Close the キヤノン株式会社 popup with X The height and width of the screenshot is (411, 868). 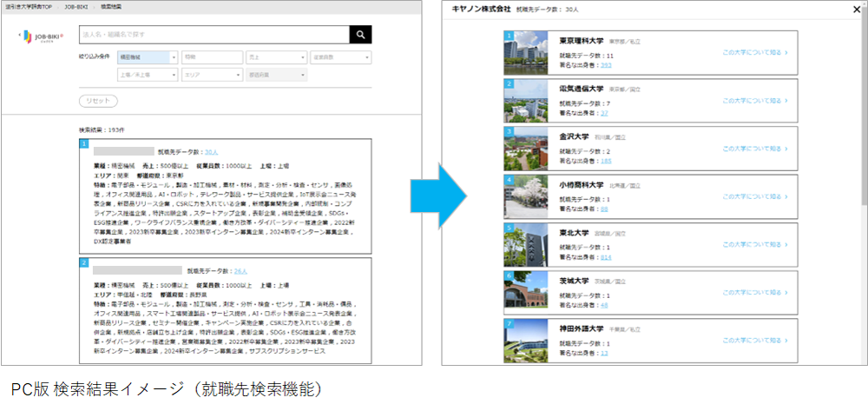tap(857, 9)
